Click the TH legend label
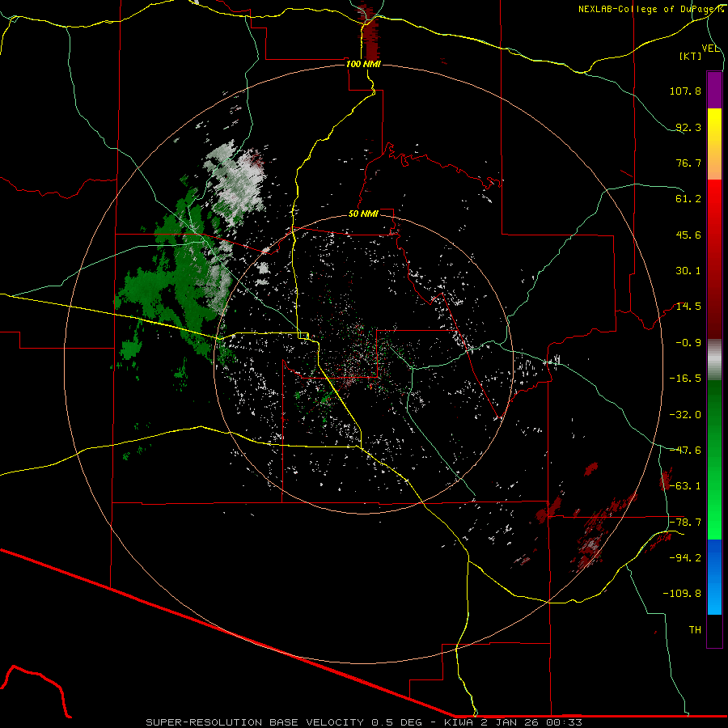 (695, 630)
